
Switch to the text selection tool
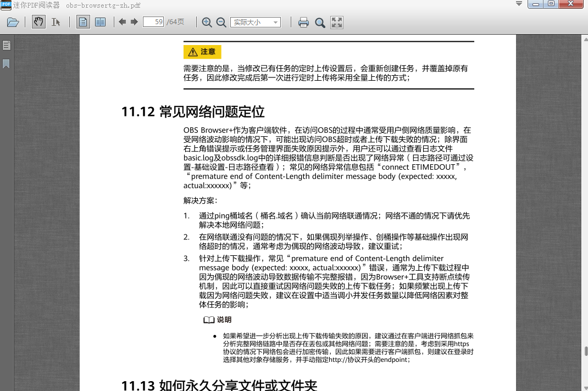click(x=56, y=22)
